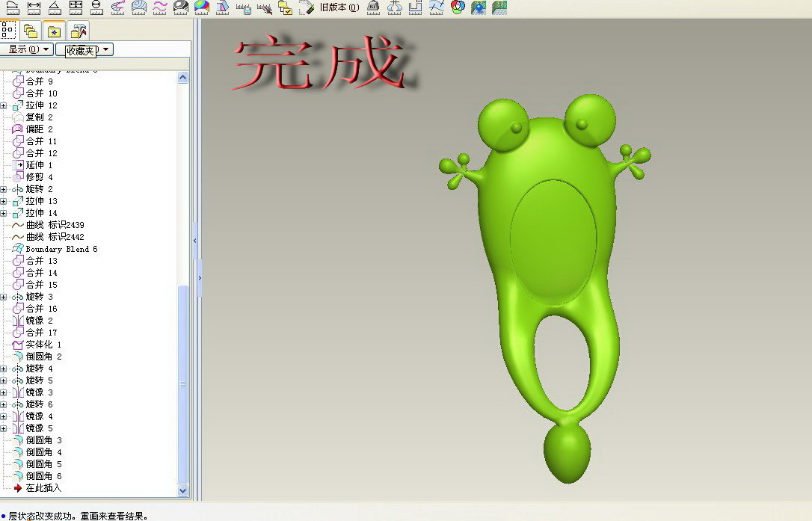Expand the 拉伸 13 feature node
The width and height of the screenshot is (812, 521).
4,202
